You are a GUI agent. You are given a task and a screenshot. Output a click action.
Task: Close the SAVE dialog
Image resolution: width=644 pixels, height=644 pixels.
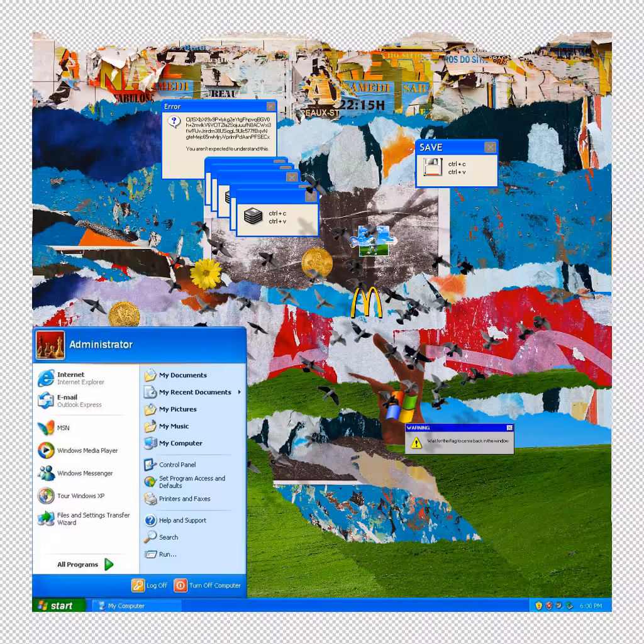[490, 147]
